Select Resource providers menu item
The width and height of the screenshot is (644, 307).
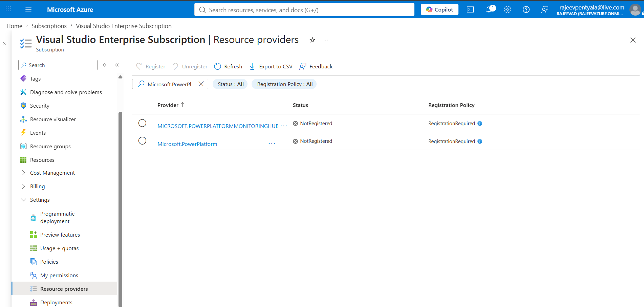point(64,289)
